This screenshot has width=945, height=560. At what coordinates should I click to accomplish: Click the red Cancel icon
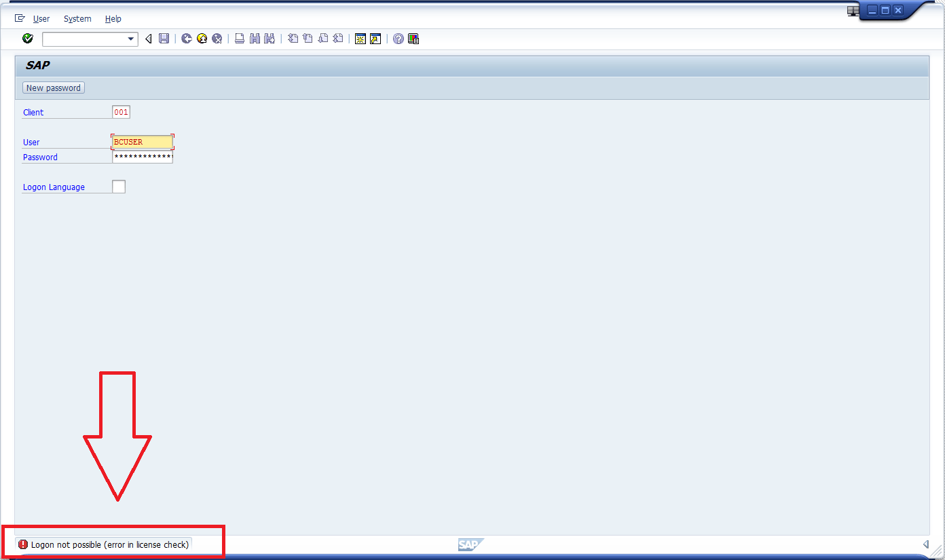click(x=217, y=39)
